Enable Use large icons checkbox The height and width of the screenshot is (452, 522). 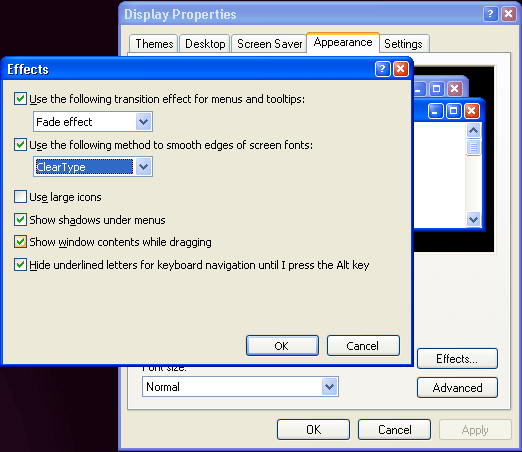(x=20, y=197)
